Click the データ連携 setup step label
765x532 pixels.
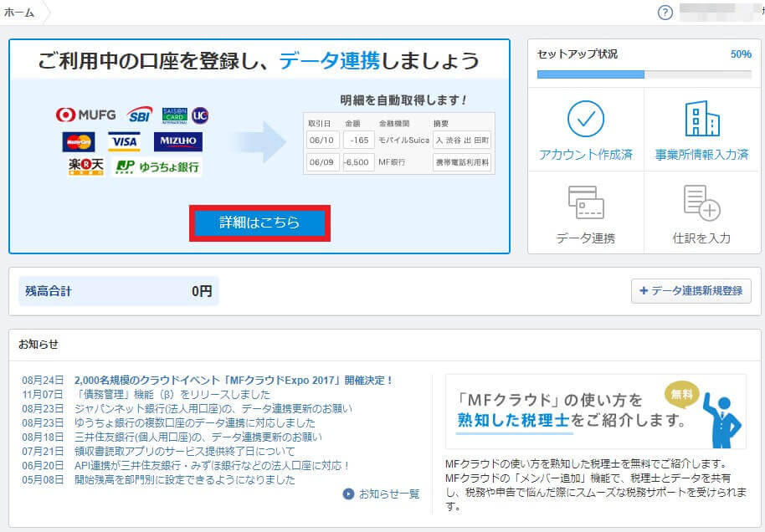tap(585, 238)
